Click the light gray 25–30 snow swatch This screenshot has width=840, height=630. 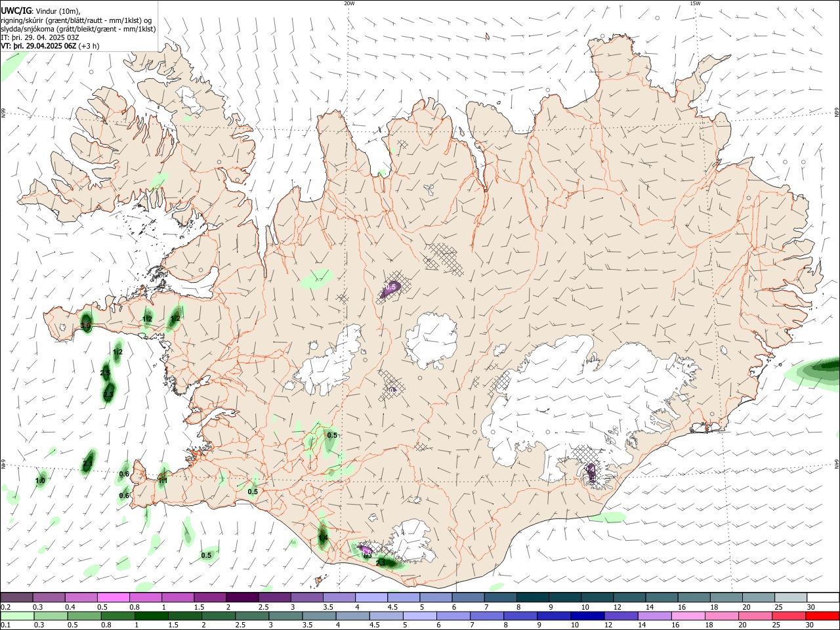(790, 597)
